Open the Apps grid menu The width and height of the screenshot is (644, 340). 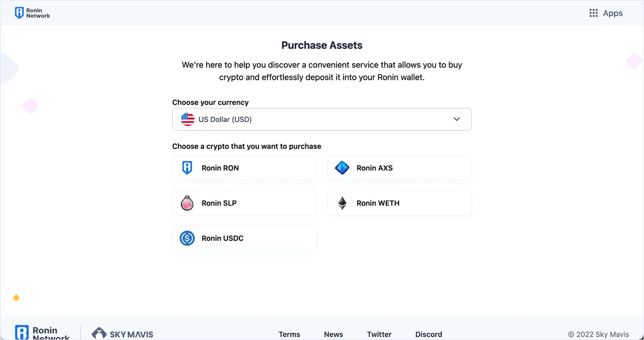606,13
